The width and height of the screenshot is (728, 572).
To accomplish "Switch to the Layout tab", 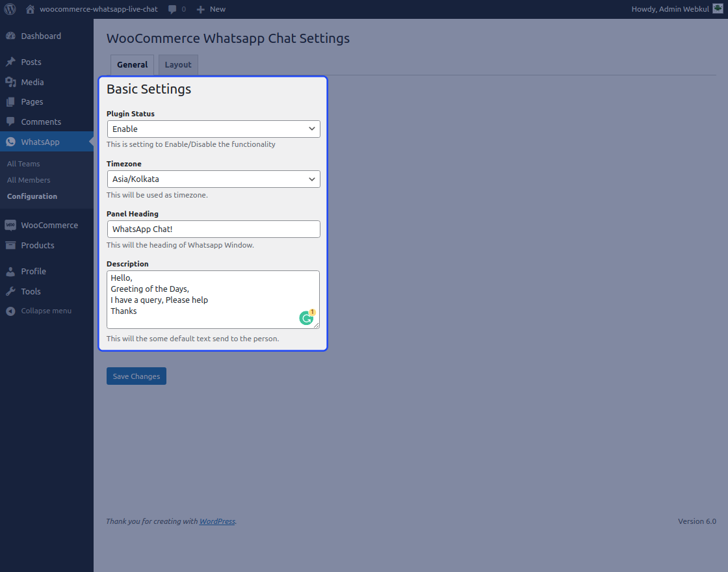I will [x=178, y=64].
